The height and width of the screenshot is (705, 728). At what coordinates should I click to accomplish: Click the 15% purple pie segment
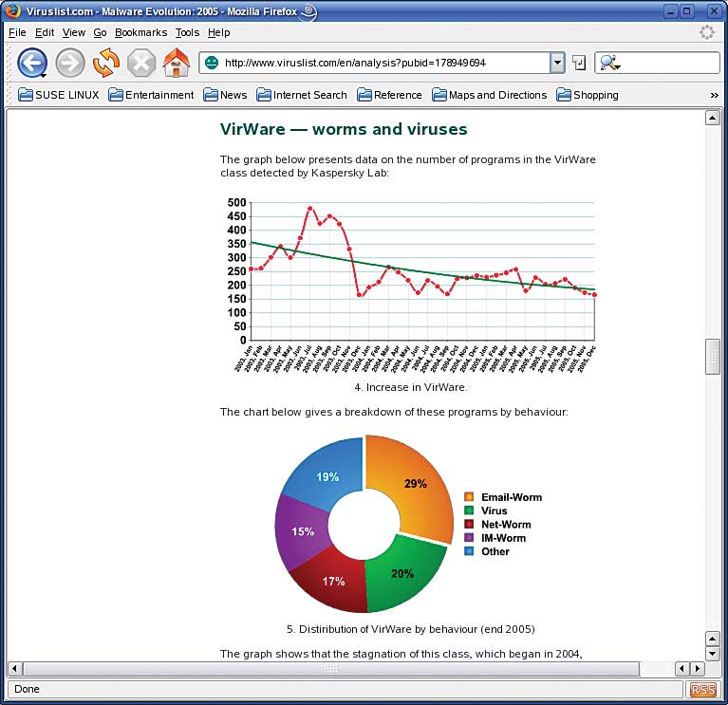(302, 531)
